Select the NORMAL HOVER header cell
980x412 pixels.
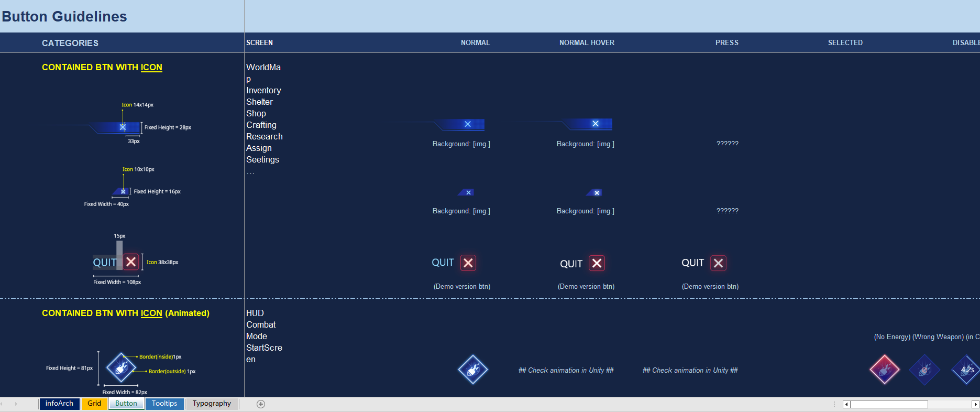587,43
